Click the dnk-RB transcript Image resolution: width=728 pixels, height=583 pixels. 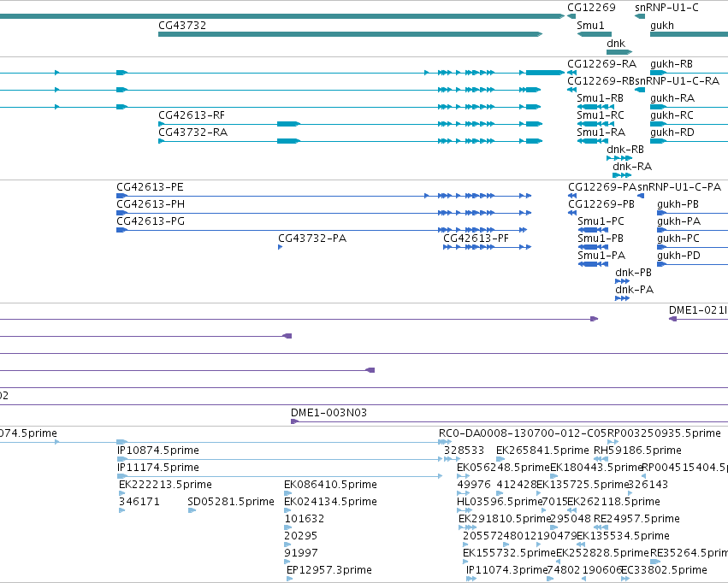tap(625, 150)
